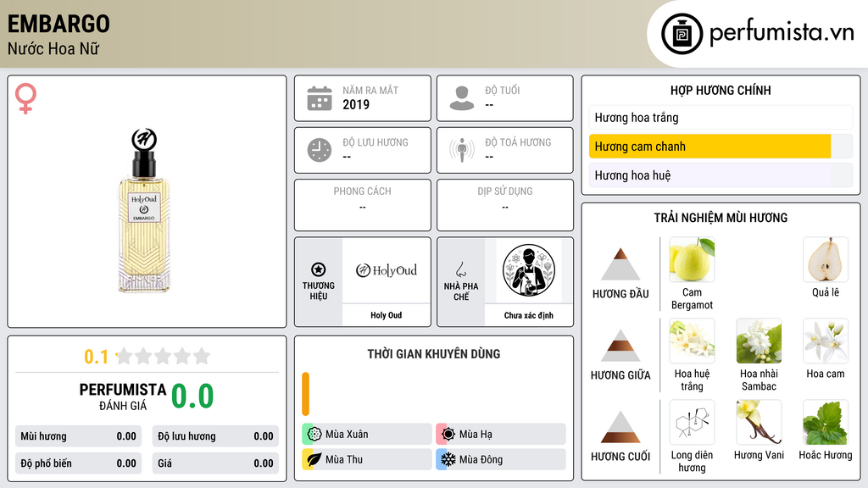Click the Holy Oud brand name link
868x488 pixels.
[x=387, y=315]
